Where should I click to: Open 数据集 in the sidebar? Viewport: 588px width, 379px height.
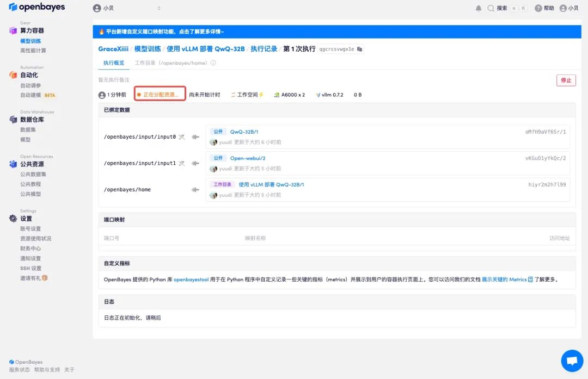click(28, 129)
